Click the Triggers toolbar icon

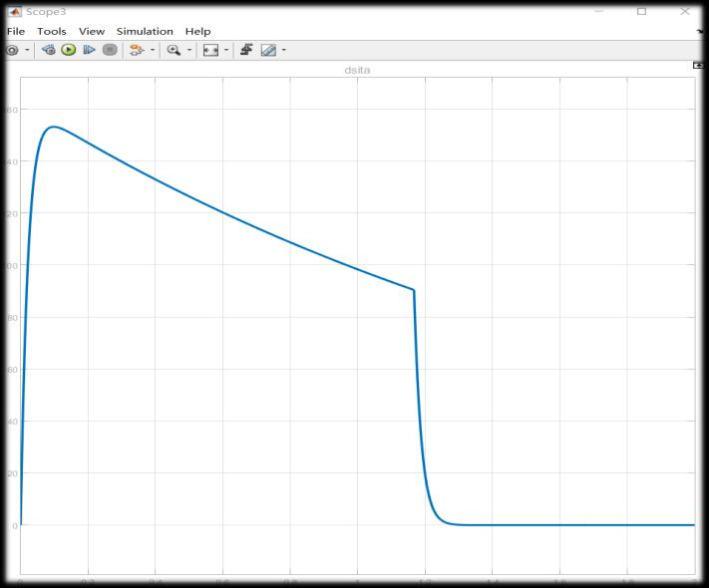pos(245,50)
